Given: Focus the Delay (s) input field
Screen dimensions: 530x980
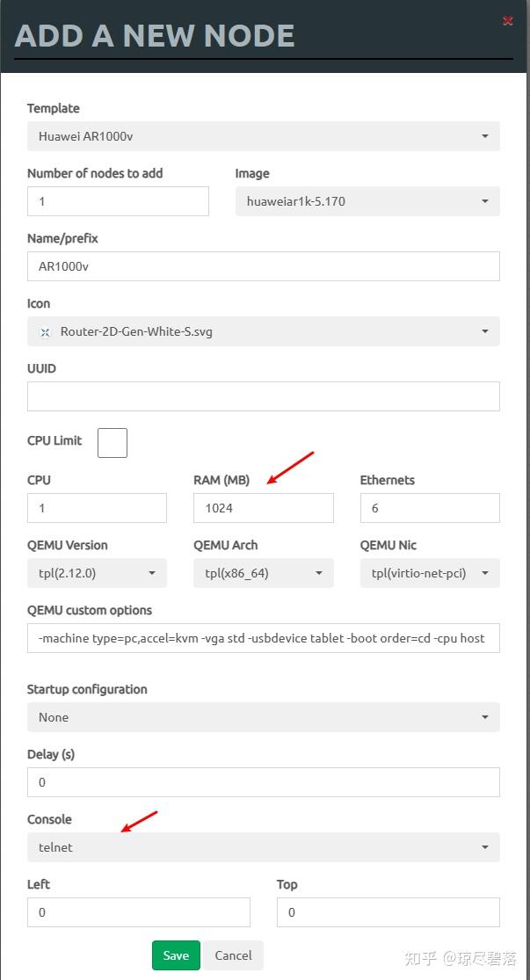Looking at the screenshot, I should 263,782.
